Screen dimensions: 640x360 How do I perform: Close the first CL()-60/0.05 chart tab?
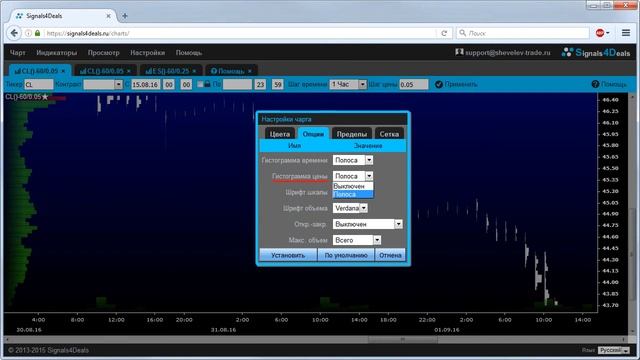click(x=63, y=71)
